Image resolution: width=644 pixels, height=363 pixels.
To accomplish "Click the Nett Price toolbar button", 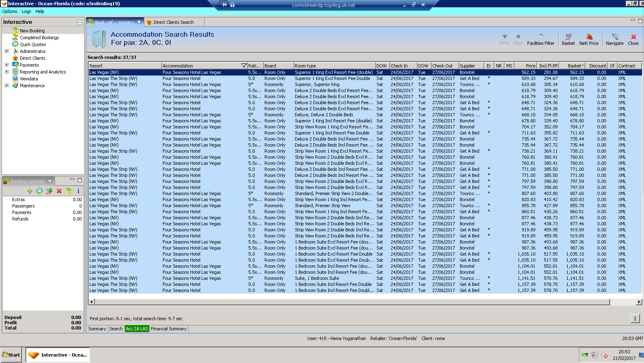I will coord(589,40).
